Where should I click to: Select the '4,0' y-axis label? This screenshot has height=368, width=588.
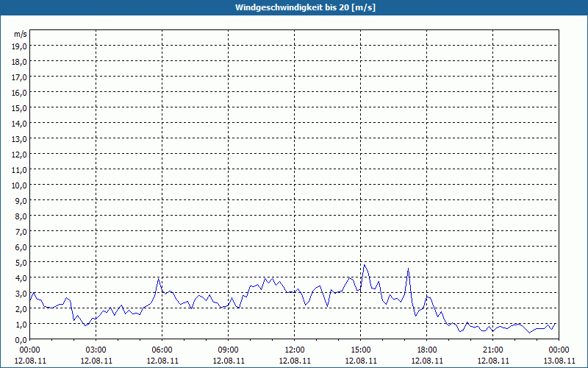pyautogui.click(x=22, y=278)
